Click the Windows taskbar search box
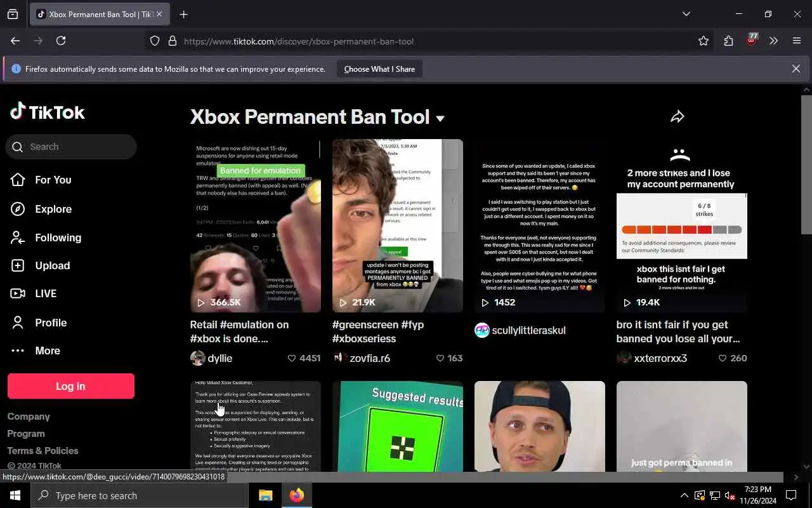The height and width of the screenshot is (508, 812). (140, 495)
